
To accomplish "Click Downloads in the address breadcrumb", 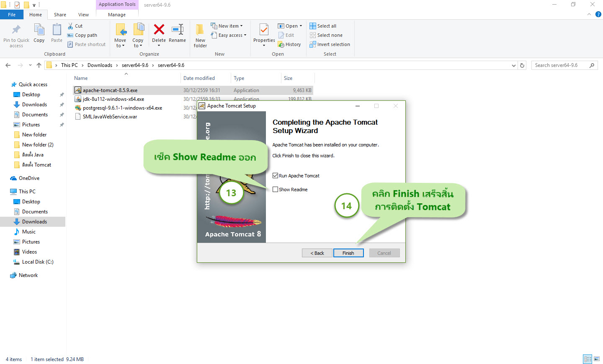I will [x=100, y=65].
